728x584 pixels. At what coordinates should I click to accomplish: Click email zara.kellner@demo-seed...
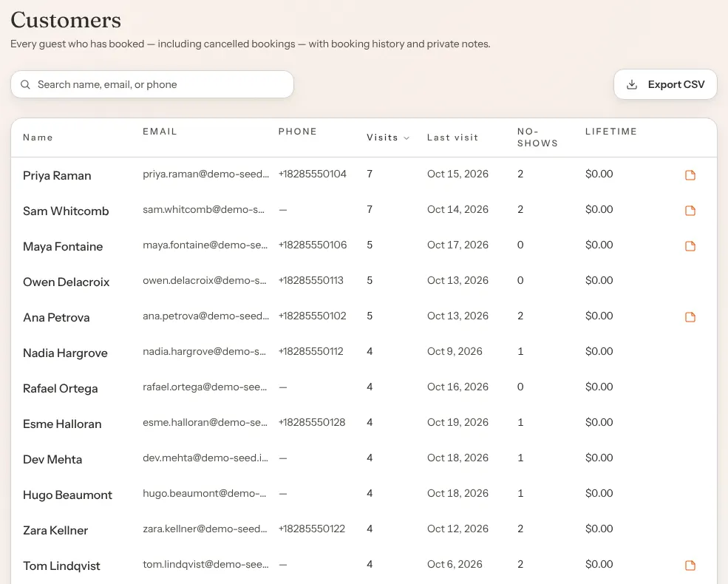tap(205, 529)
